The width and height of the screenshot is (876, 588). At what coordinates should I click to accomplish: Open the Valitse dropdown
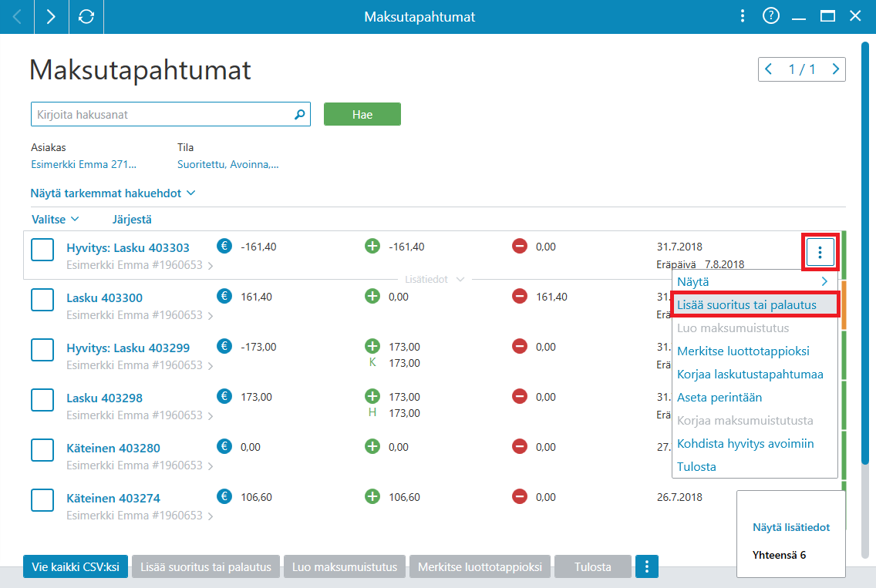point(55,220)
